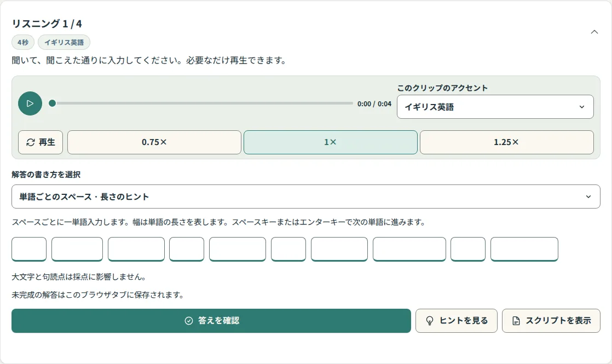Open the 解答の書き方 answer mode dropdown
This screenshot has height=364, width=612.
pyautogui.click(x=306, y=197)
